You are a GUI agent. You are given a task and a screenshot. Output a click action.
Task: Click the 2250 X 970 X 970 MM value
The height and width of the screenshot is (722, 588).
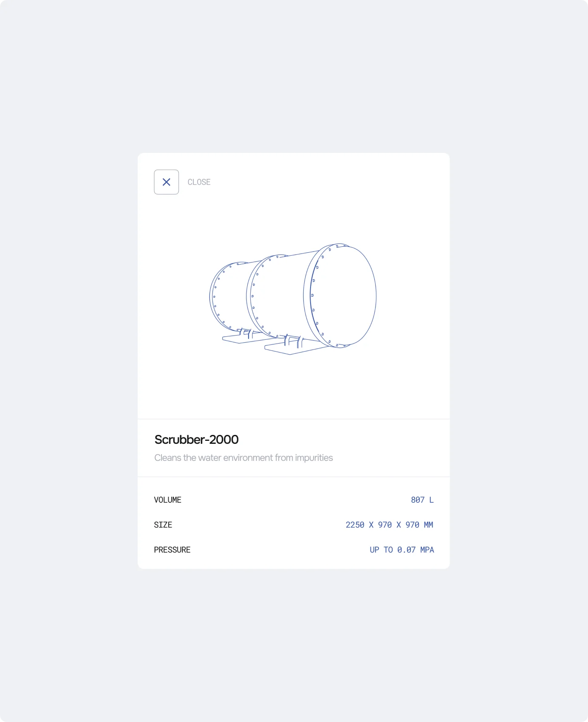click(x=390, y=525)
